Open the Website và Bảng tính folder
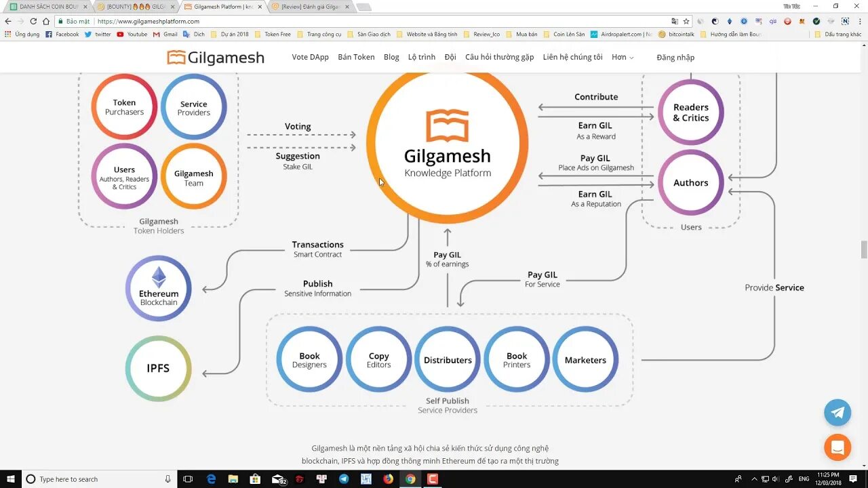 pos(427,34)
